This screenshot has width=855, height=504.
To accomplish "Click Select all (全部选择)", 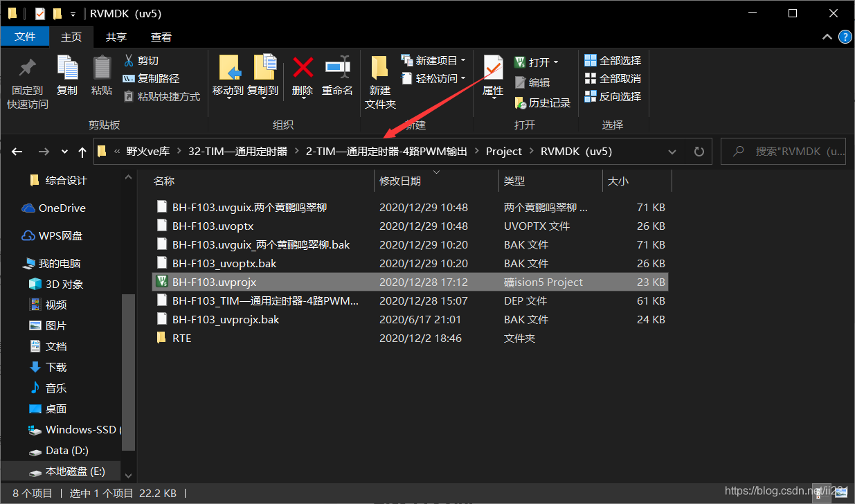I will point(613,61).
